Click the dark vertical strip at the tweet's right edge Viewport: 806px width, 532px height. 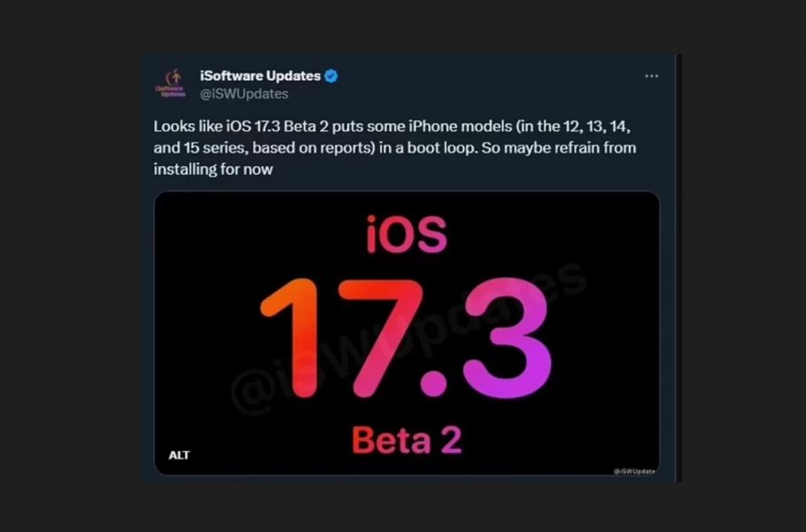678,268
